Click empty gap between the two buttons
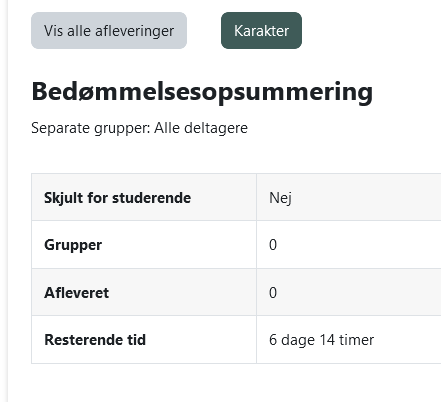Viewport: 441px width, 402px height. click(x=204, y=31)
